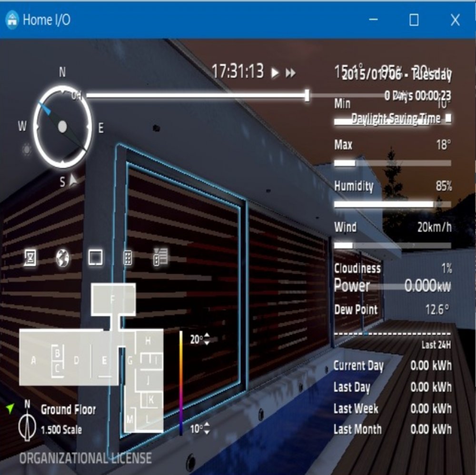
Task: Toggle the Daylight Saving Time checkbox
Action: [x=448, y=118]
